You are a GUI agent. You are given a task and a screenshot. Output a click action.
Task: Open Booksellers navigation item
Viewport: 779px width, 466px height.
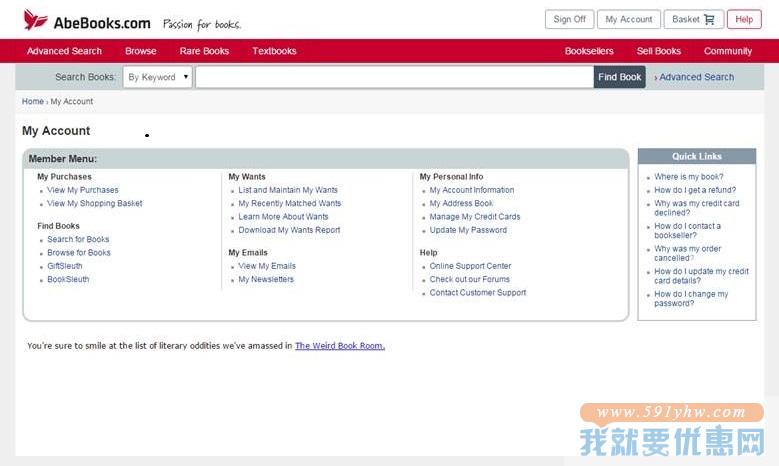(589, 51)
